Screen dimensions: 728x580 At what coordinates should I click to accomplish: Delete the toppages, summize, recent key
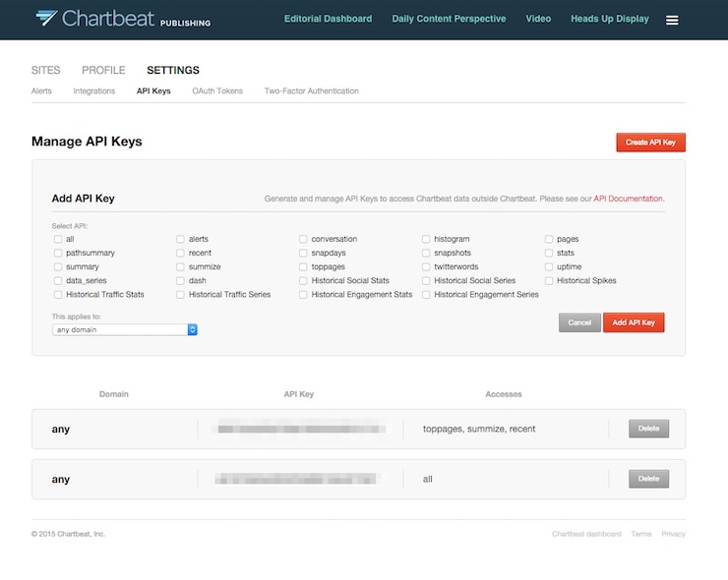tap(648, 429)
